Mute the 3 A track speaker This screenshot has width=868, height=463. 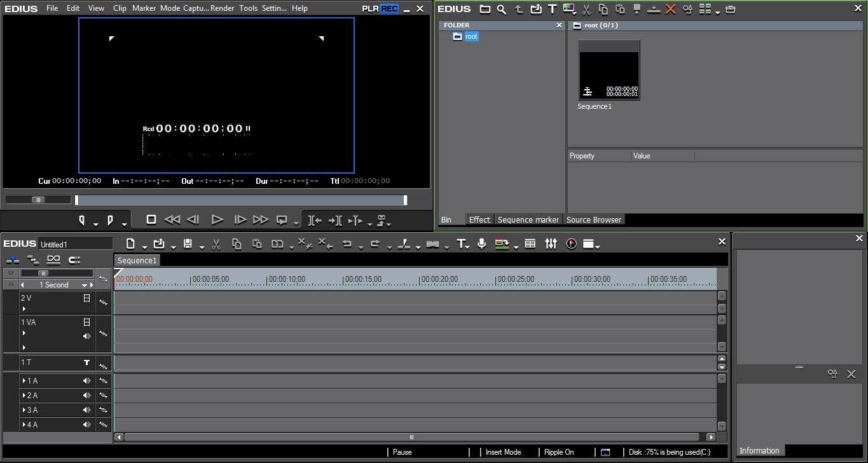(x=86, y=410)
